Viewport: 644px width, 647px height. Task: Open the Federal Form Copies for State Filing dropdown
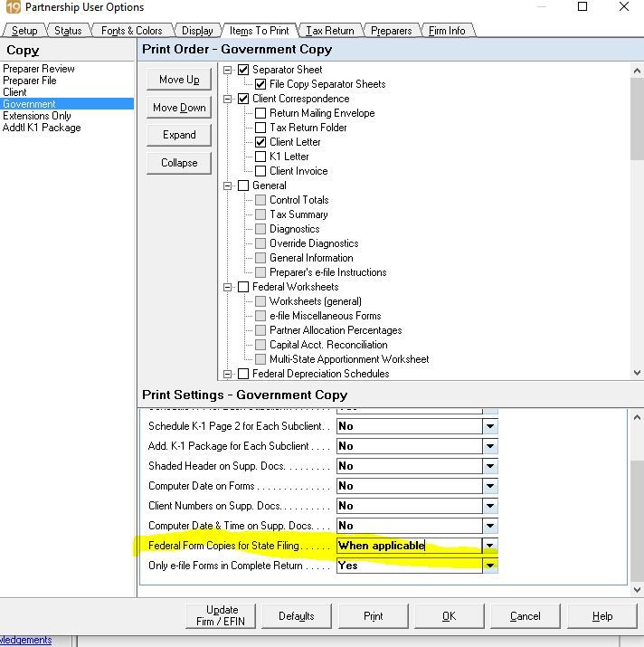click(x=489, y=546)
